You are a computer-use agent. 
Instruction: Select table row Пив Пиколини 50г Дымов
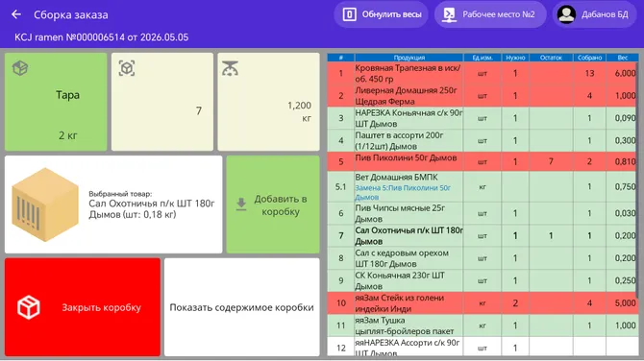click(x=483, y=161)
